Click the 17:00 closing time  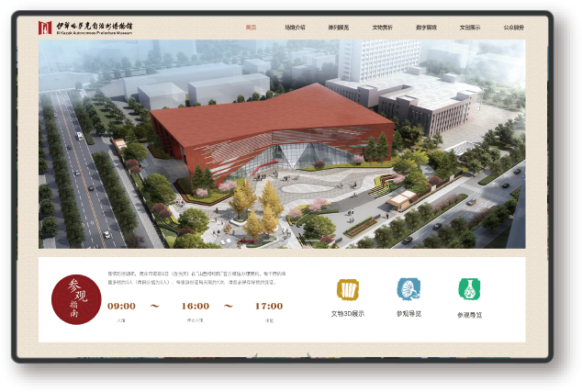pyautogui.click(x=269, y=307)
